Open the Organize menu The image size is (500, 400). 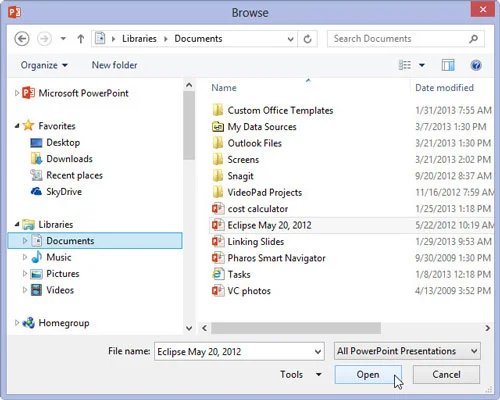[x=44, y=65]
